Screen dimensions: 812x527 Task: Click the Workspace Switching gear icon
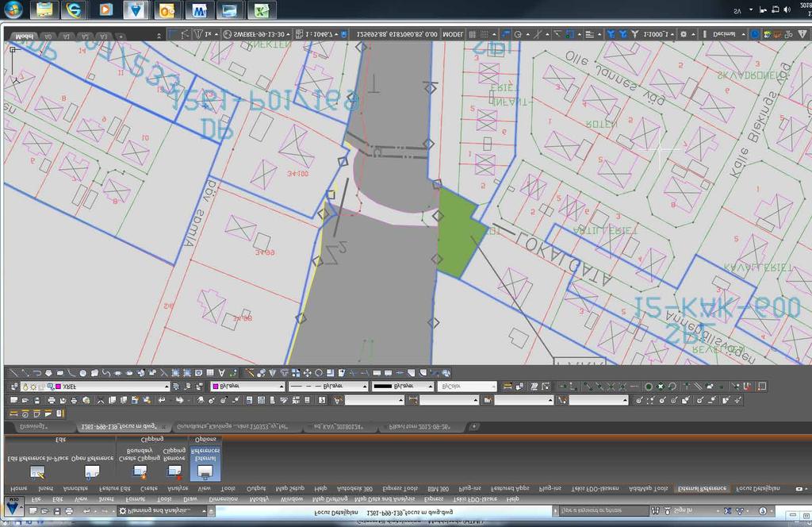[684, 34]
